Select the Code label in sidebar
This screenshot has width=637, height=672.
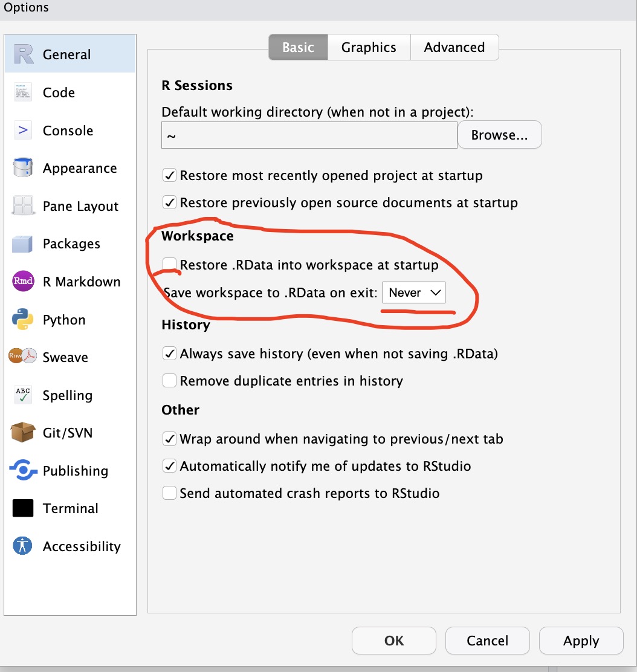click(x=59, y=92)
